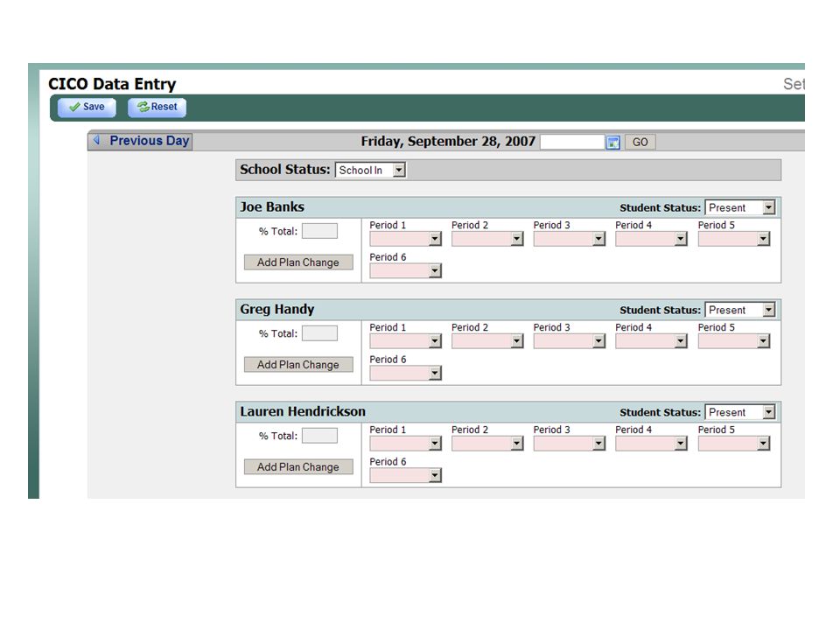Click Joe Banks % Total field
840x630 pixels.
click(320, 231)
